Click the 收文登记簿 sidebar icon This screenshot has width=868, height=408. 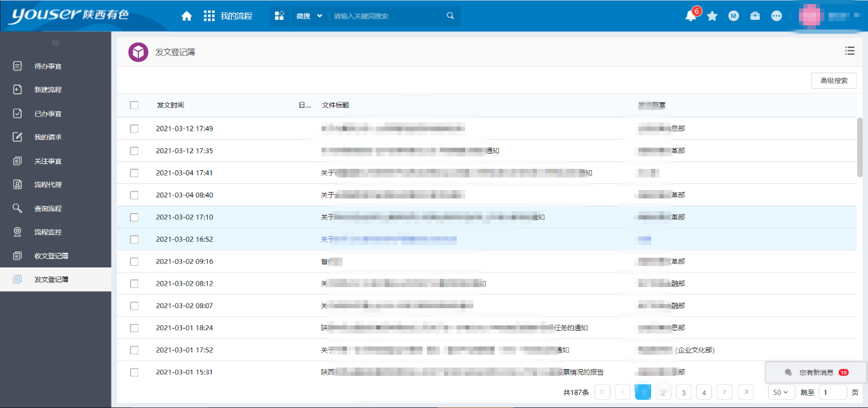pos(18,256)
